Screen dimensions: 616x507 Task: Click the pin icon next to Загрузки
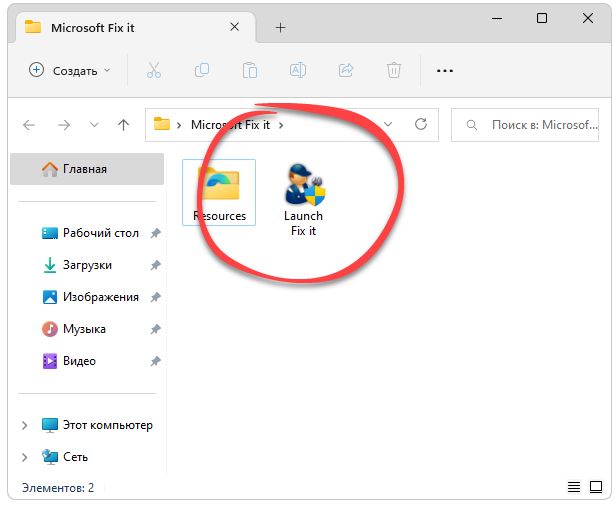pyautogui.click(x=156, y=265)
